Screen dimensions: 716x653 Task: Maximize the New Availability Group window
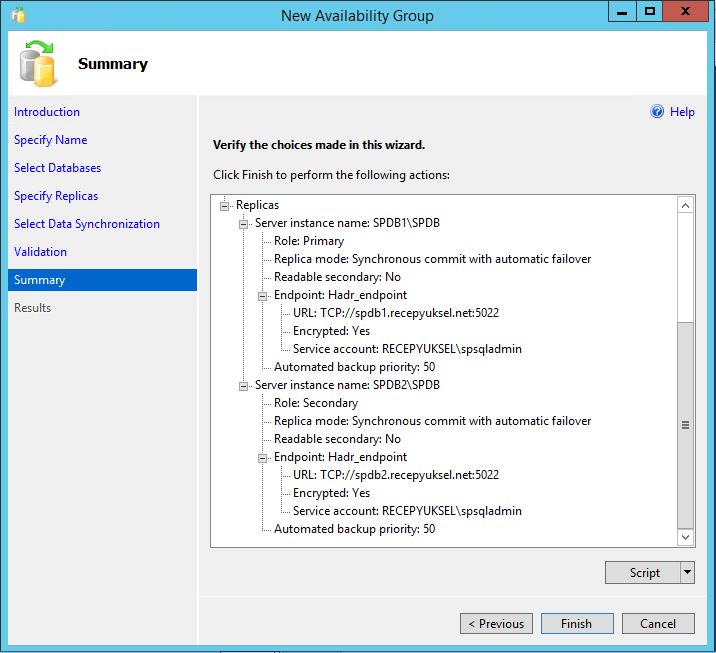(650, 11)
